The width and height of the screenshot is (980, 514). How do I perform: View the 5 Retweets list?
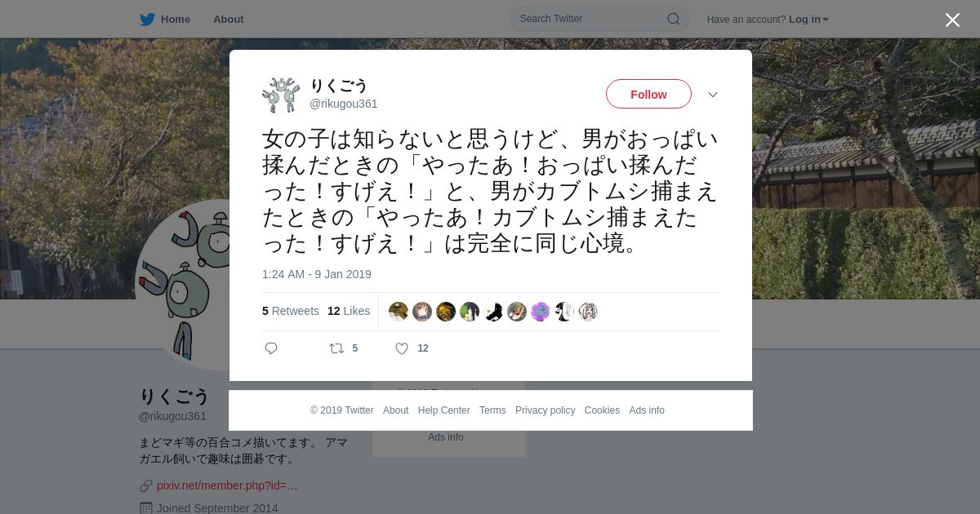[291, 311]
